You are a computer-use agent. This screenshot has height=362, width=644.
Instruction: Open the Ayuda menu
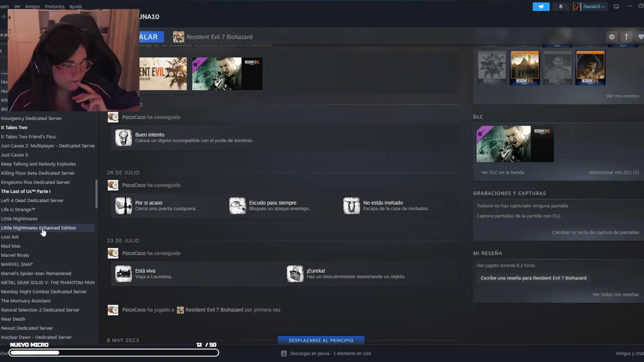coord(75,7)
